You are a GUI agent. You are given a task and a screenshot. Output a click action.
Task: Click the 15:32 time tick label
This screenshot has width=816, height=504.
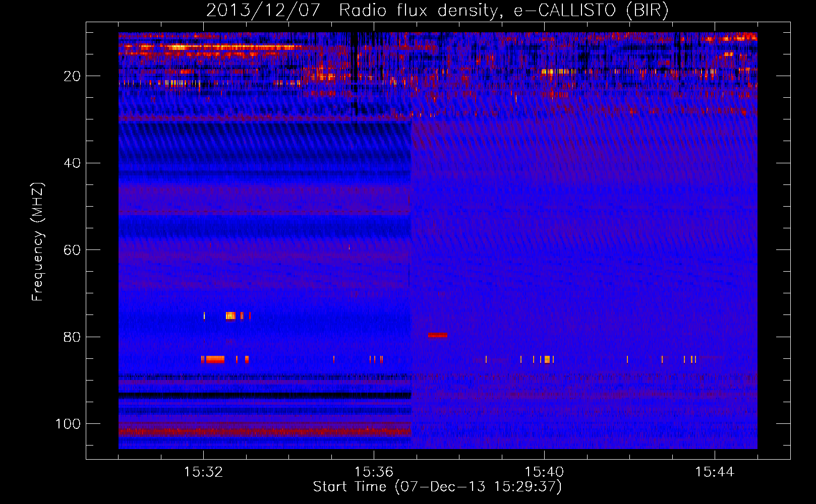203,472
